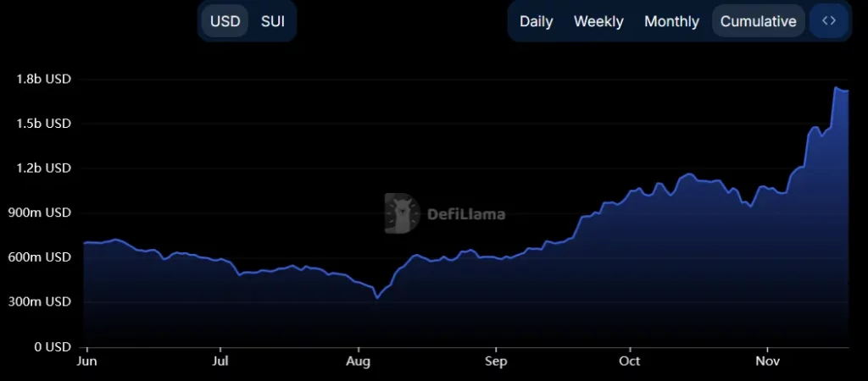Click the 0 USD axis label
This screenshot has height=381, width=868.
coord(53,347)
